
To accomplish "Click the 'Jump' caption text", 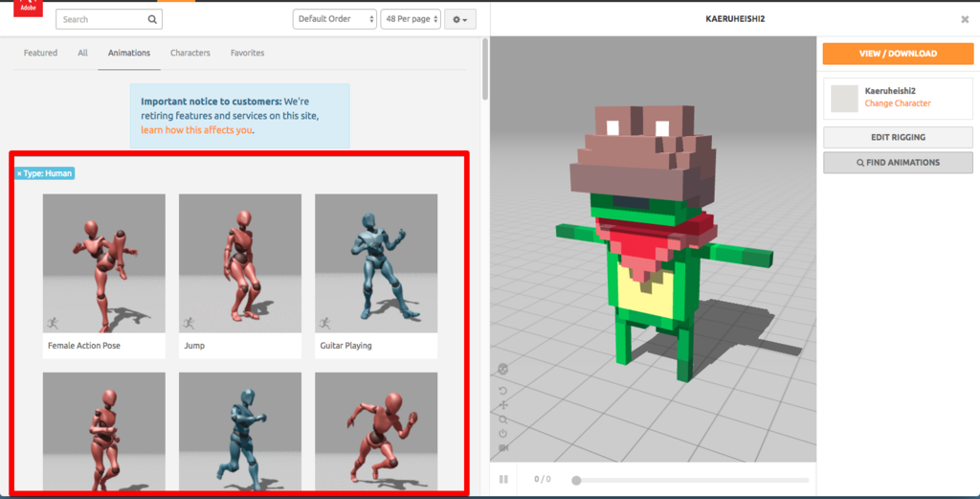I will point(194,345).
